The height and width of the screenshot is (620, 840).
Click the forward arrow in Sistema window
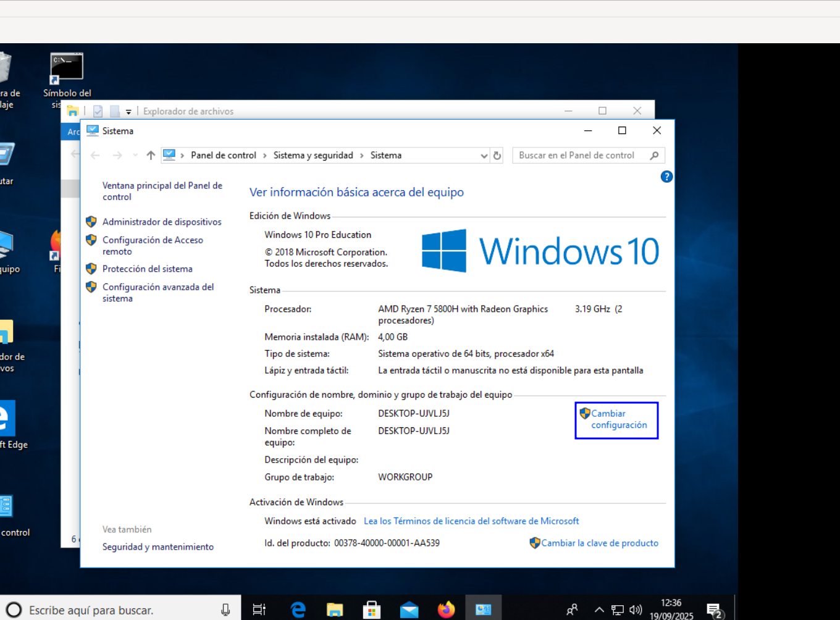pyautogui.click(x=117, y=156)
